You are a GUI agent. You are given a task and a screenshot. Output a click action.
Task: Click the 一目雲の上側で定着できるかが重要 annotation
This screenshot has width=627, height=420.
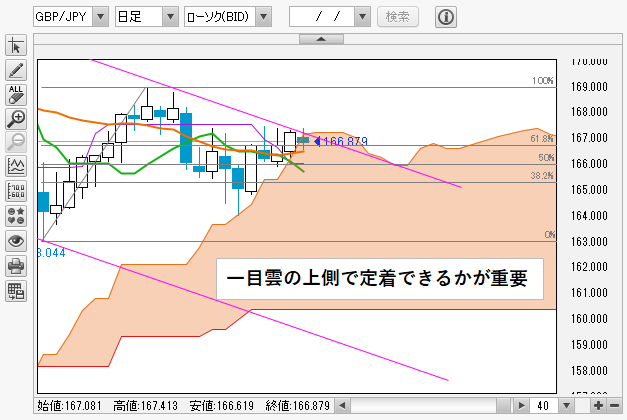(x=379, y=279)
